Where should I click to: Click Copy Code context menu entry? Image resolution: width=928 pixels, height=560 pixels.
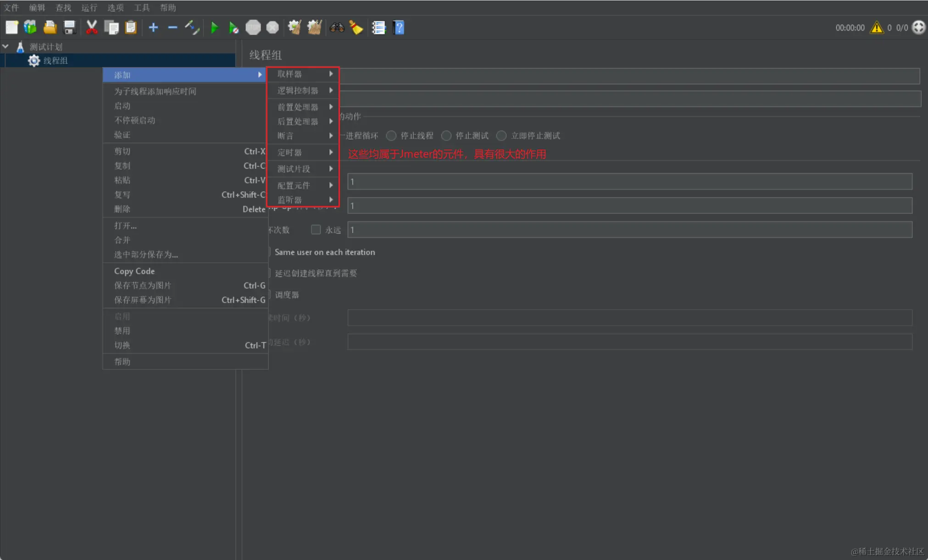coord(134,271)
